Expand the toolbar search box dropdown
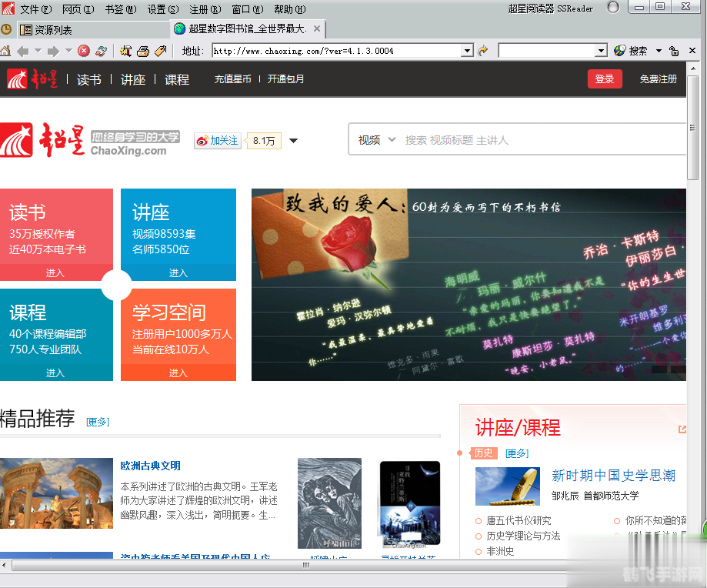Screen dimensions: 707x588 pos(602,51)
